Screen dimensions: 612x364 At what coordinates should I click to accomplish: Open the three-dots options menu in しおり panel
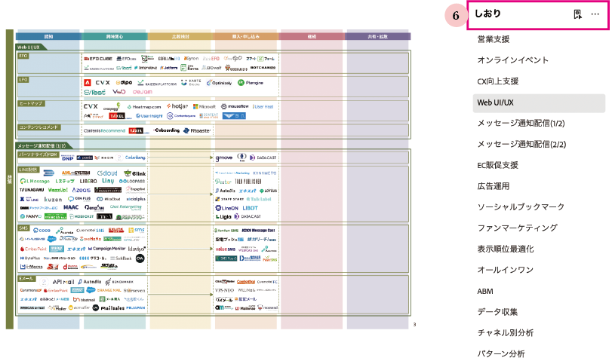(595, 14)
